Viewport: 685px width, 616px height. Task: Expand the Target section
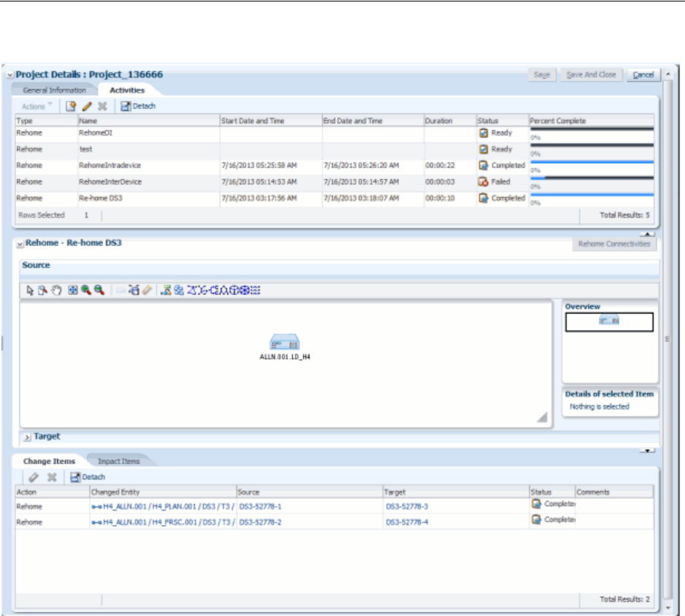[x=27, y=437]
